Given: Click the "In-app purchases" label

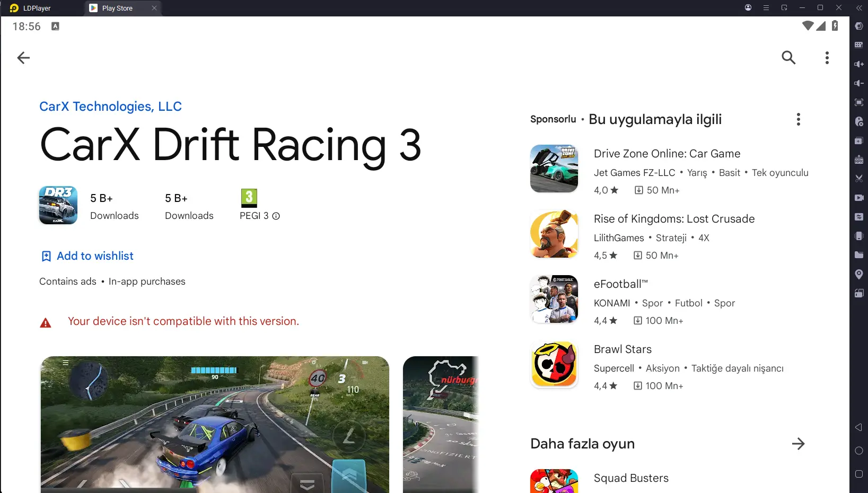Looking at the screenshot, I should 147,281.
